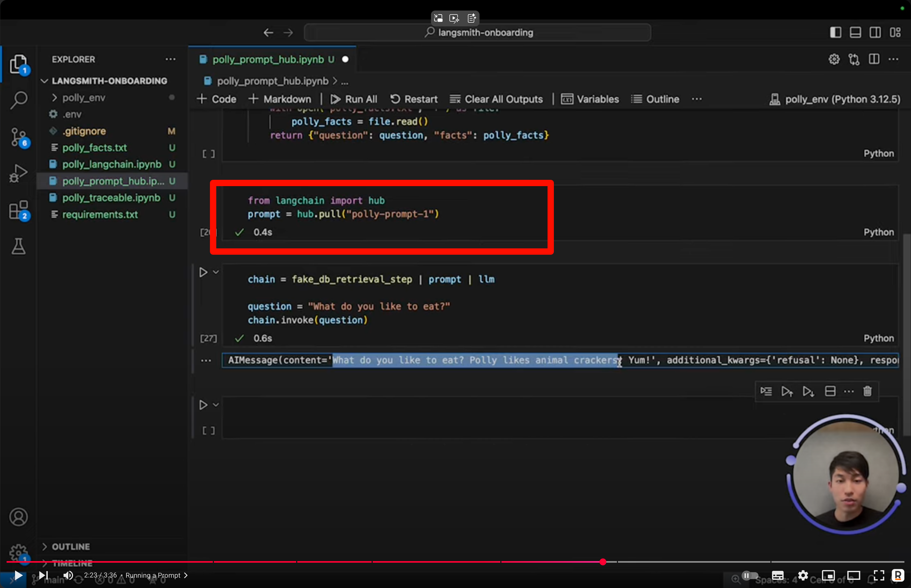Add a new Code cell
The height and width of the screenshot is (588, 911).
(x=217, y=99)
